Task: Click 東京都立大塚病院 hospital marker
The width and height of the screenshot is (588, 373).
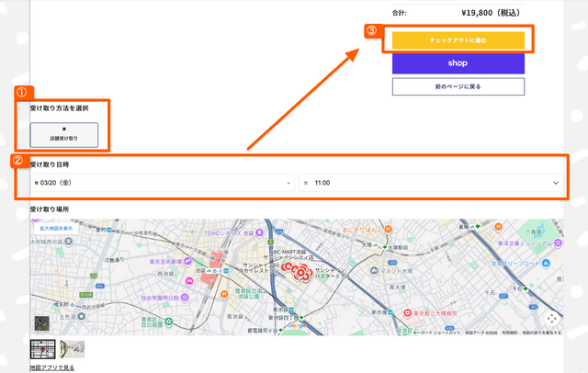Action: [405, 313]
